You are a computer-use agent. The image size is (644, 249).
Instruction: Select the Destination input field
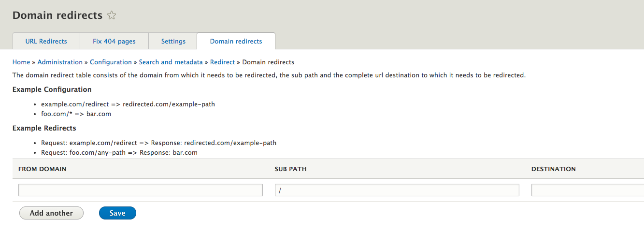coord(587,190)
